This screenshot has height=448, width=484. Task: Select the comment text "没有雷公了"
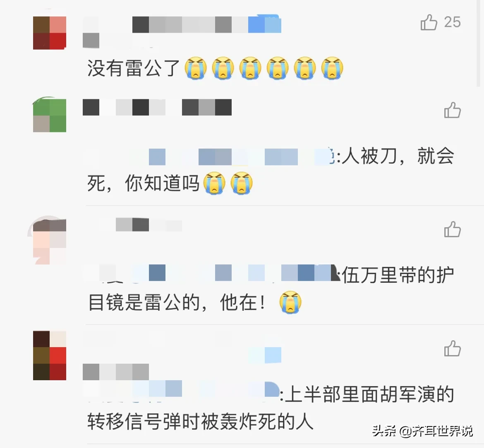click(134, 68)
